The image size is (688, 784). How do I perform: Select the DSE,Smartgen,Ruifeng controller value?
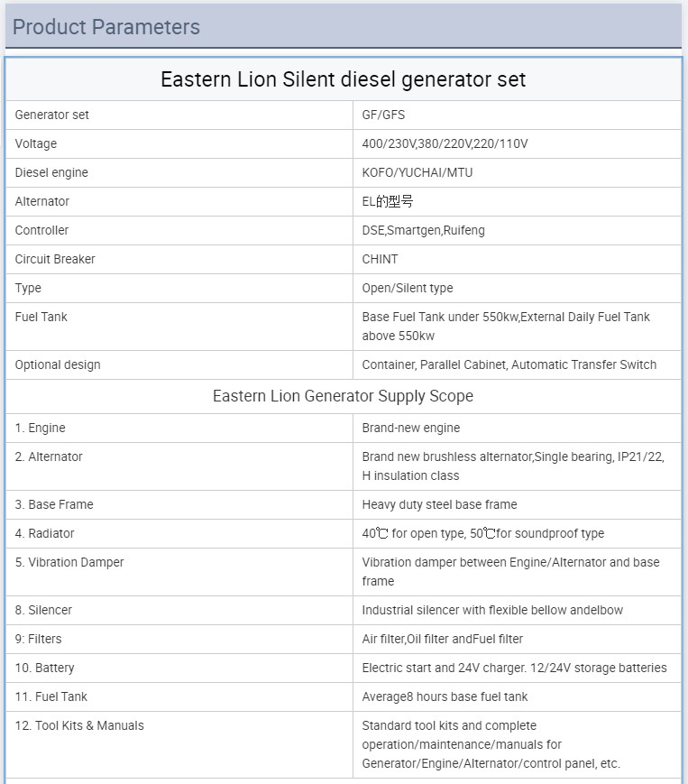(423, 230)
